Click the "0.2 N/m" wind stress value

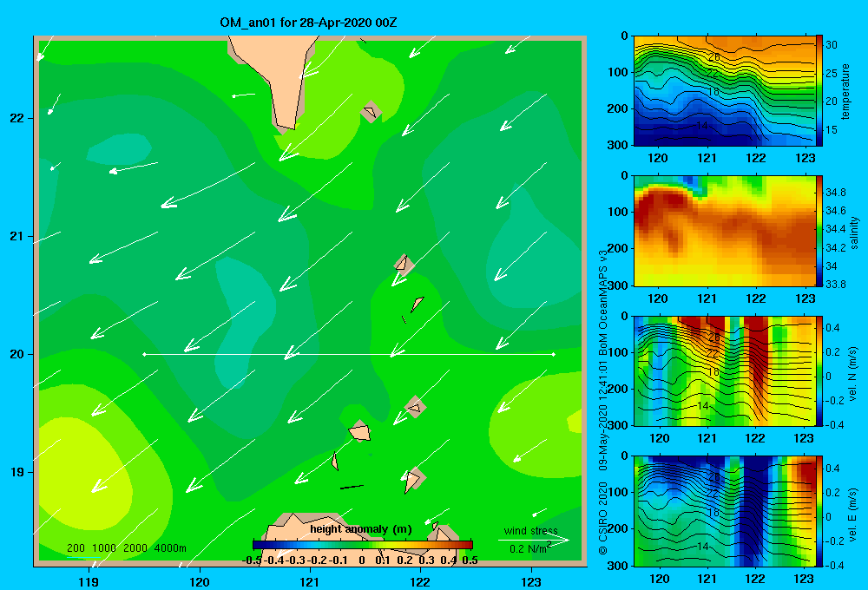coord(529,549)
